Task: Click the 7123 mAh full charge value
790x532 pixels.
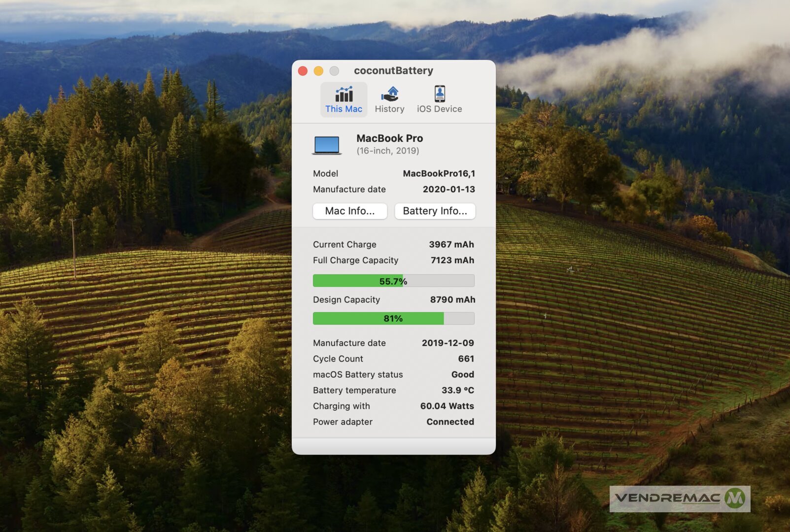Action: coord(452,260)
